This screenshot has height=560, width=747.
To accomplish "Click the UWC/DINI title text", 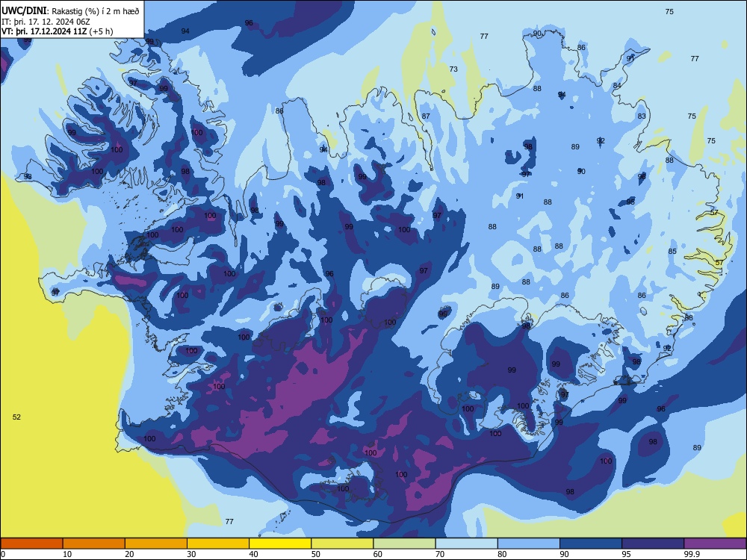I will (24, 11).
